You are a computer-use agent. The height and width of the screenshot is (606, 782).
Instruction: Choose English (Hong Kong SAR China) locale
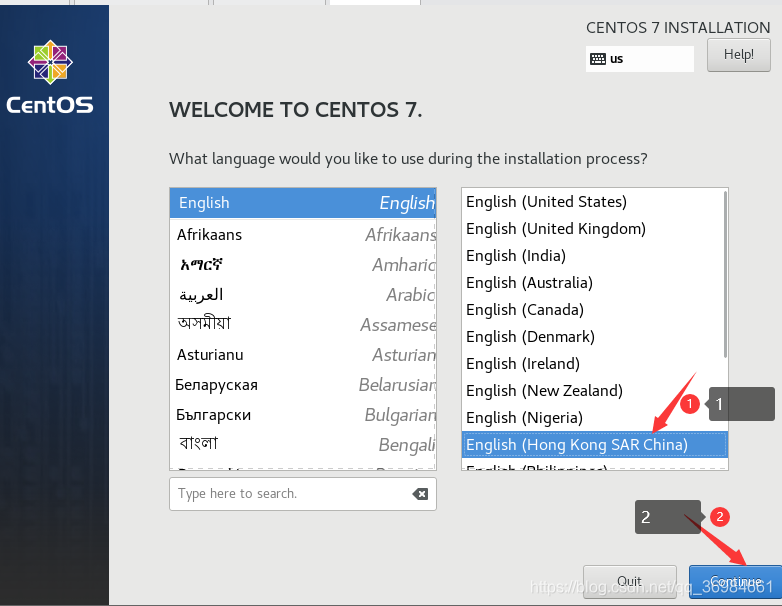tap(594, 444)
